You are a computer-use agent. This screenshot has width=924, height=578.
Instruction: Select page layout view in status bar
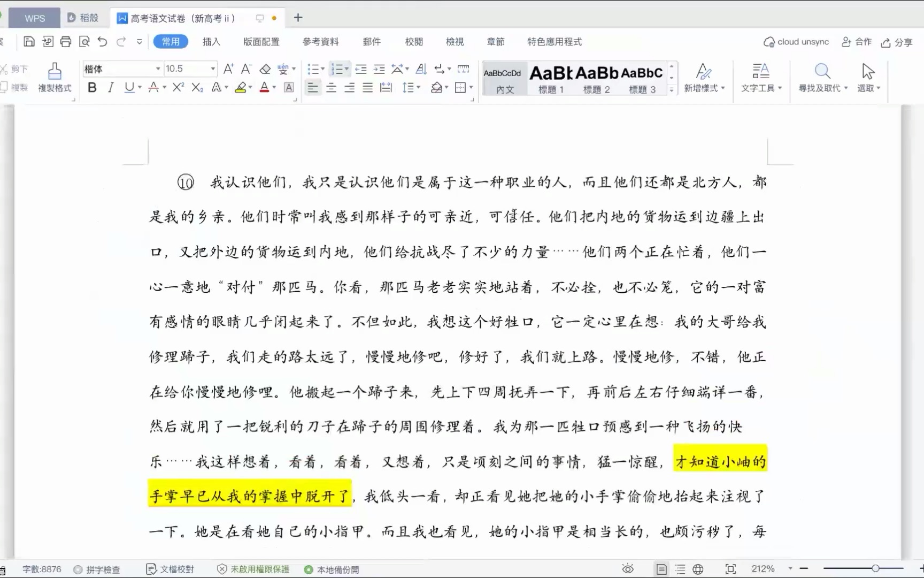click(x=661, y=569)
